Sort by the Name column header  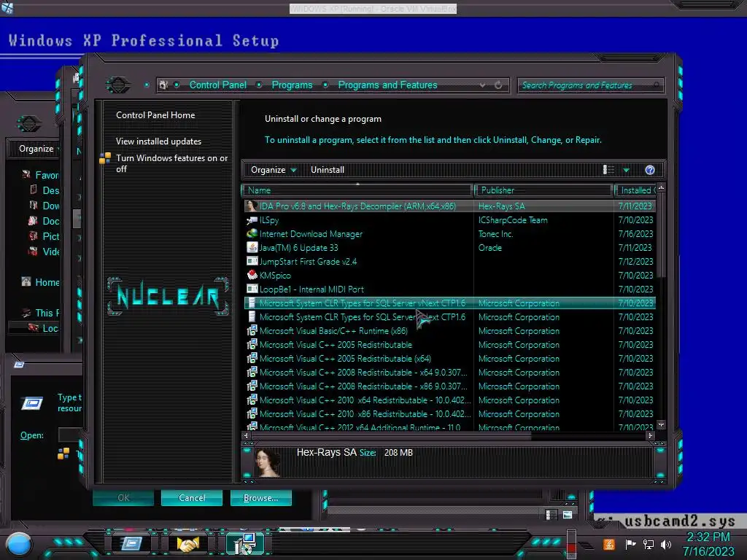click(x=357, y=190)
